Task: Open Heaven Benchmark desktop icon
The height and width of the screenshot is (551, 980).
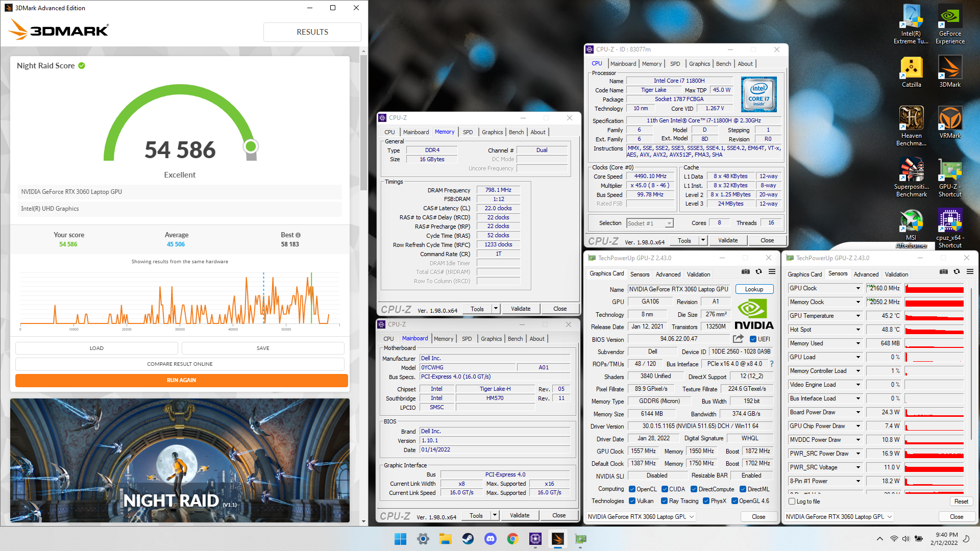Action: [911, 127]
